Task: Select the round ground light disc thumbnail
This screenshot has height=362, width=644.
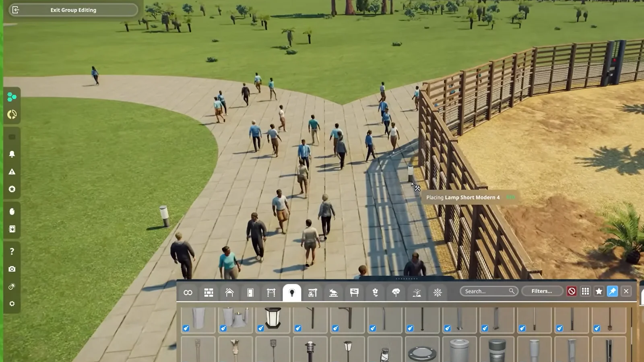Action: click(422, 350)
